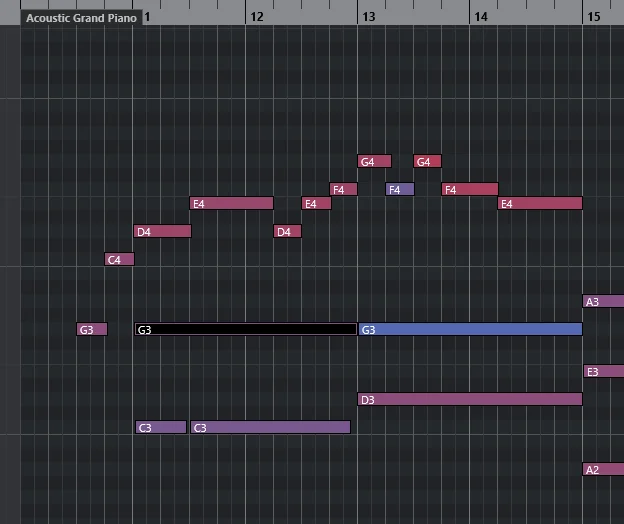624x524 pixels.
Task: Click bar 14 on the ruler
Action: tap(481, 17)
